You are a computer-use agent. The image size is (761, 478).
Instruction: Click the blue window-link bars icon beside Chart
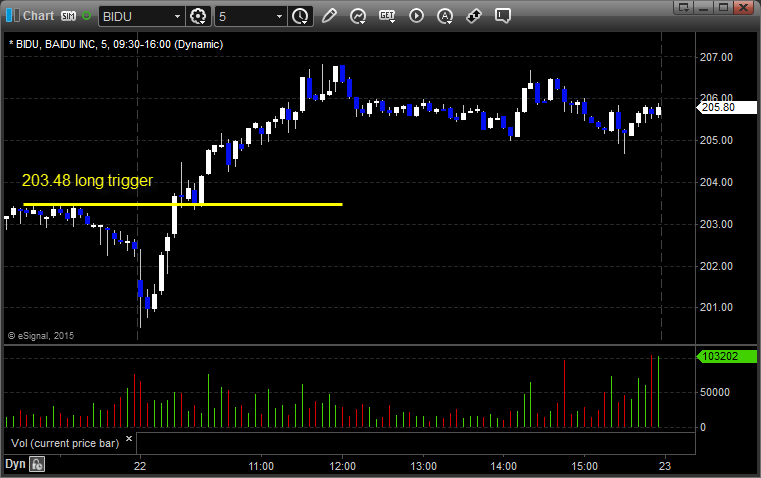13,16
